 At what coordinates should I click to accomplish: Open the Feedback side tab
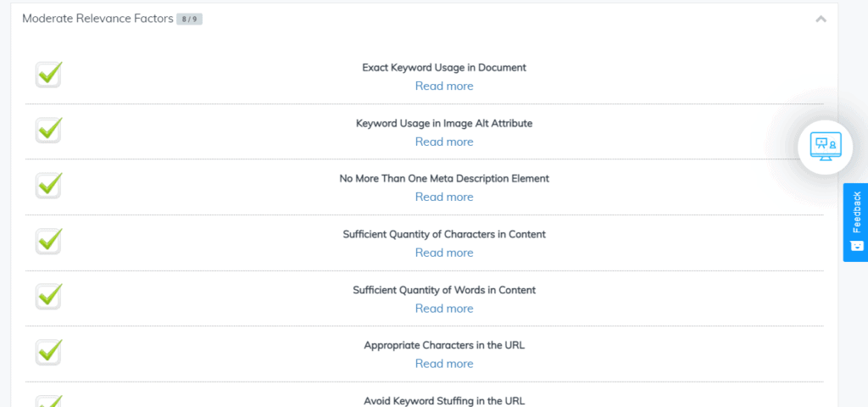coord(855,222)
